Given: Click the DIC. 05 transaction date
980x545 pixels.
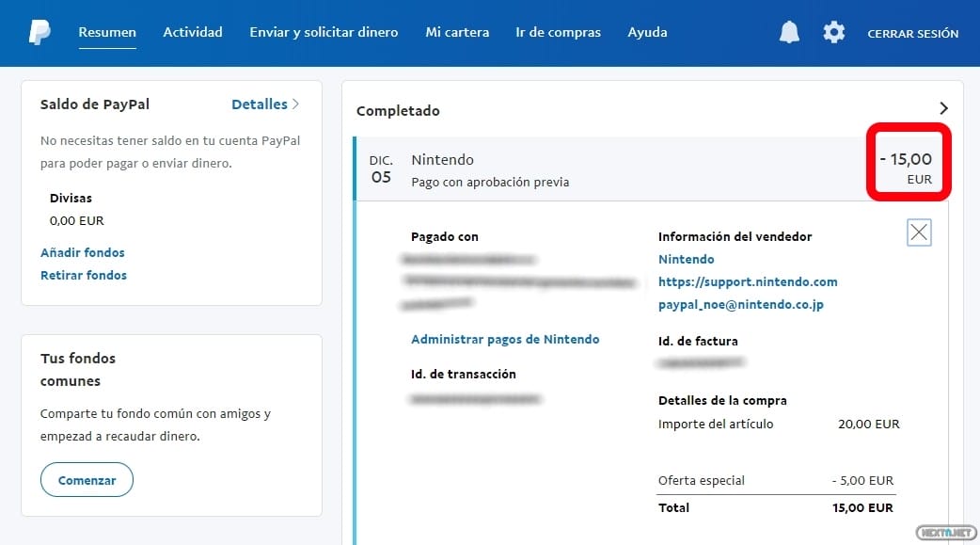Looking at the screenshot, I should [381, 169].
